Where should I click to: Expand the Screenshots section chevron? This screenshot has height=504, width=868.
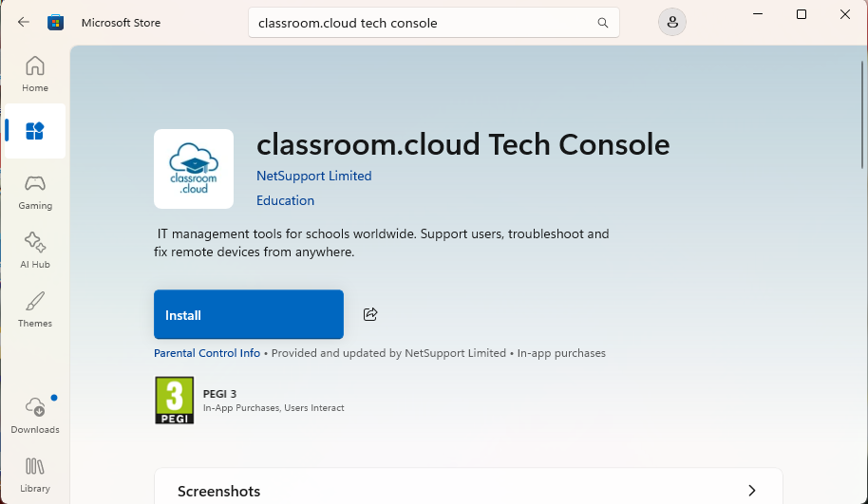tap(752, 491)
